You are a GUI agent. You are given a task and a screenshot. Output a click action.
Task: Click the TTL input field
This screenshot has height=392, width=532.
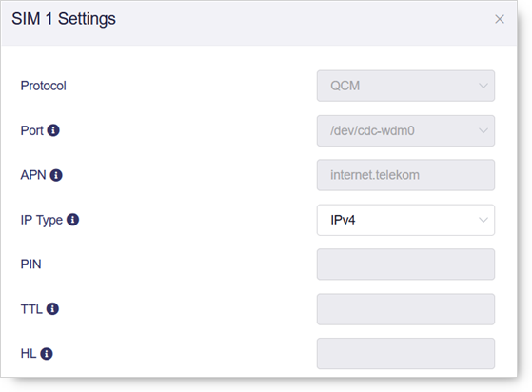point(405,309)
